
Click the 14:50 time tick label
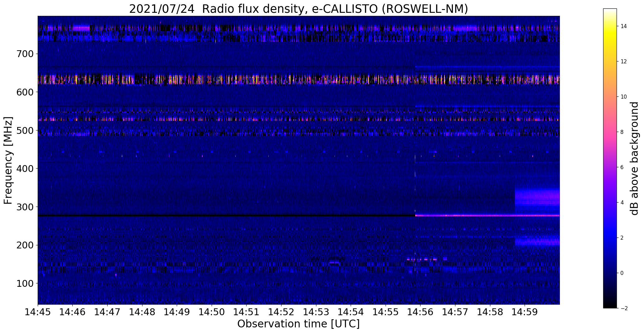pyautogui.click(x=212, y=312)
